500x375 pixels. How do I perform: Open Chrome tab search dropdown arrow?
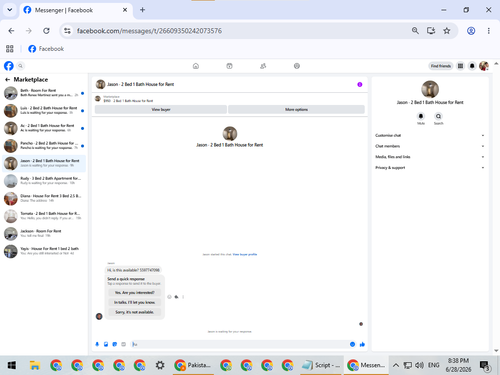click(10, 10)
